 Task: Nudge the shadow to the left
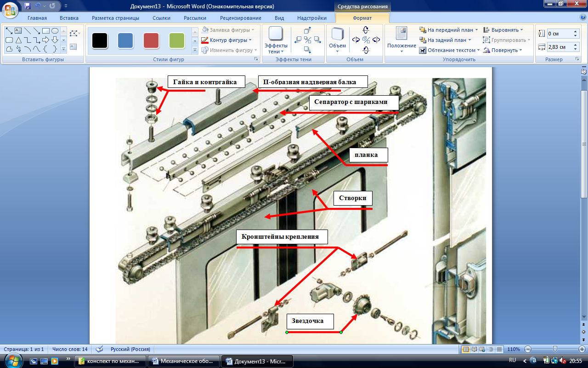pyautogui.click(x=298, y=40)
